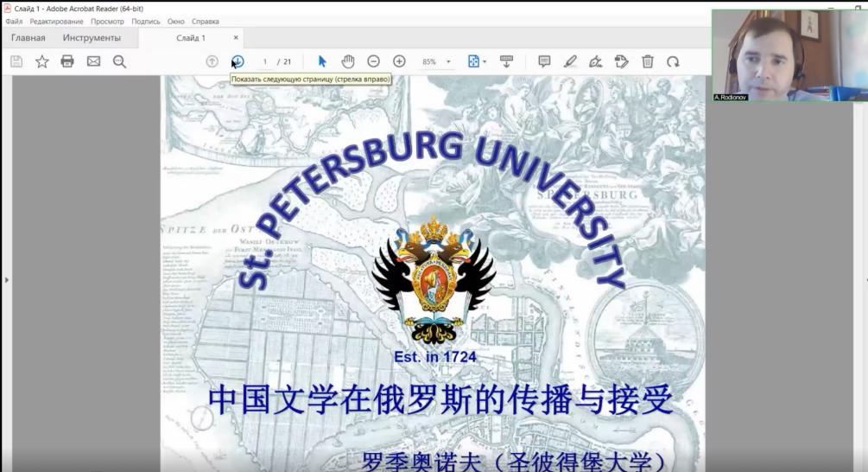
Task: Open the Редактирование menu
Action: pos(56,22)
